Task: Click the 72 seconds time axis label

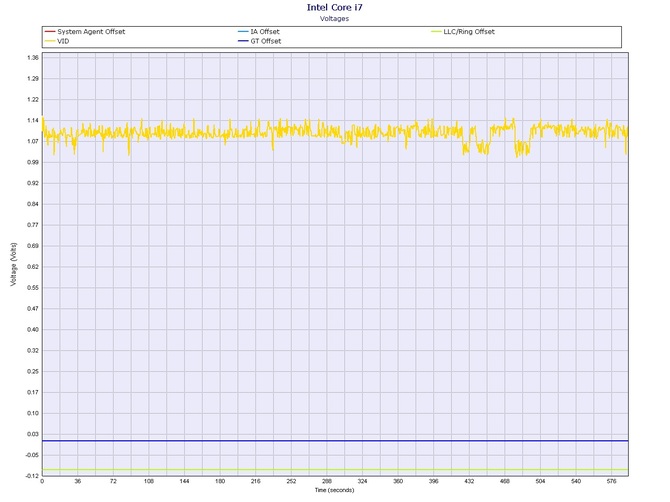Action: (113, 481)
